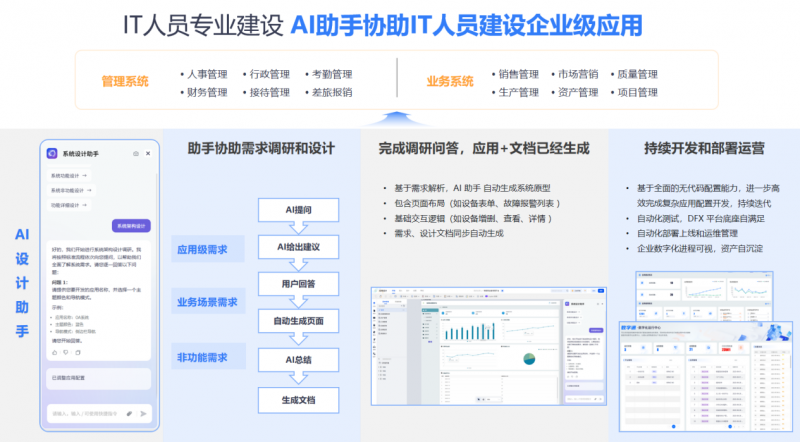Click the 系统设计助手 logo icon

coord(52,154)
